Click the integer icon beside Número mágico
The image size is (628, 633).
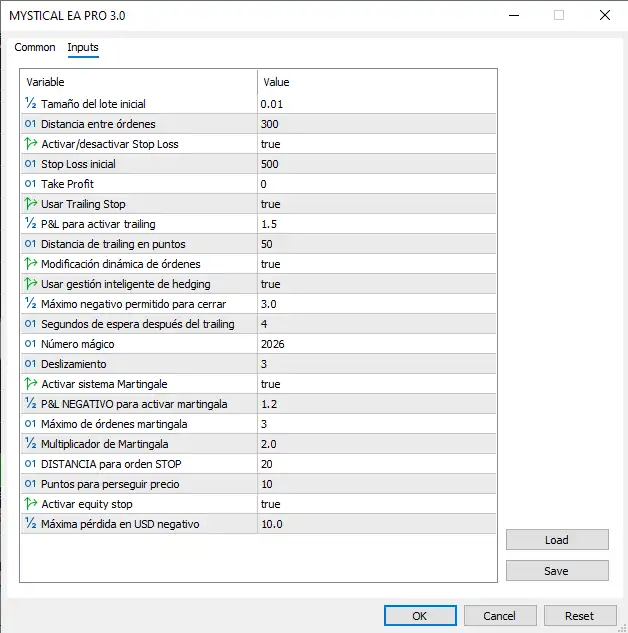tap(30, 344)
